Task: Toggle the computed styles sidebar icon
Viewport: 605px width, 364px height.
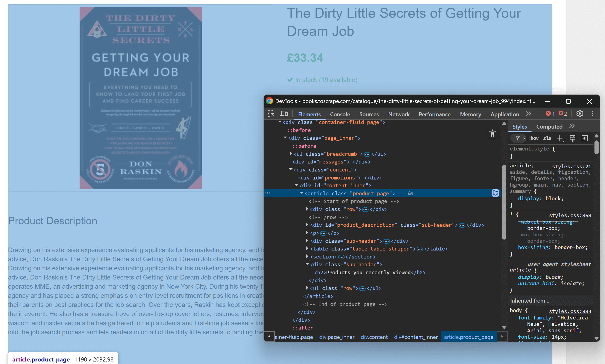Action: (585, 138)
